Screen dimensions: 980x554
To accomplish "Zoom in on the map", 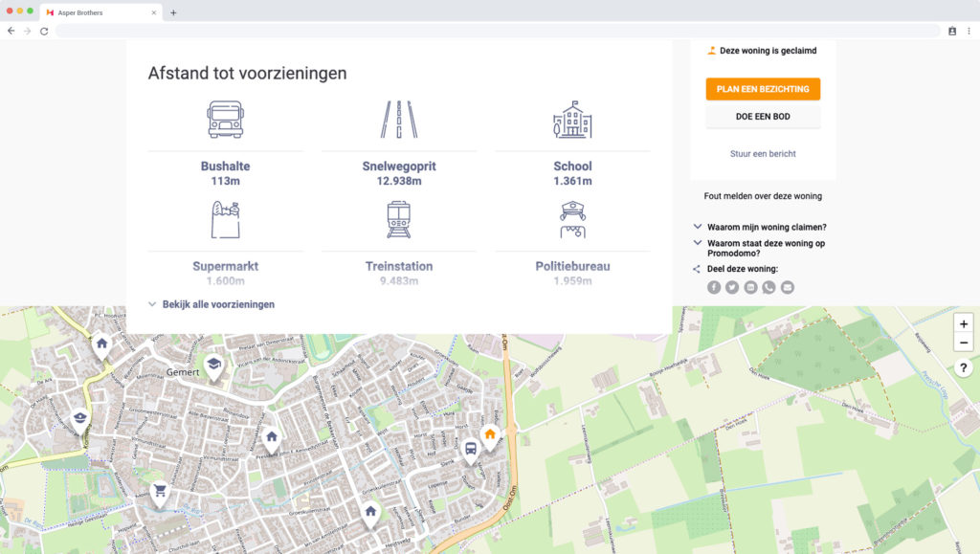I will [x=964, y=323].
